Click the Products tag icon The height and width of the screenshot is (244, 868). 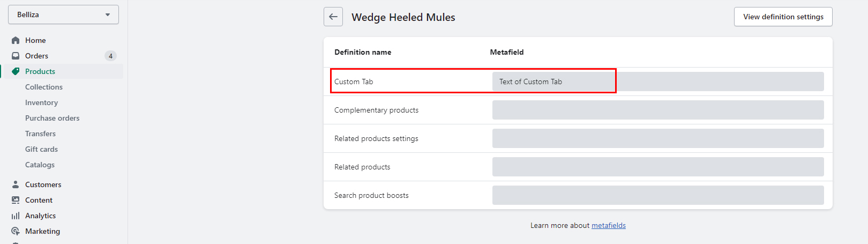coord(16,71)
